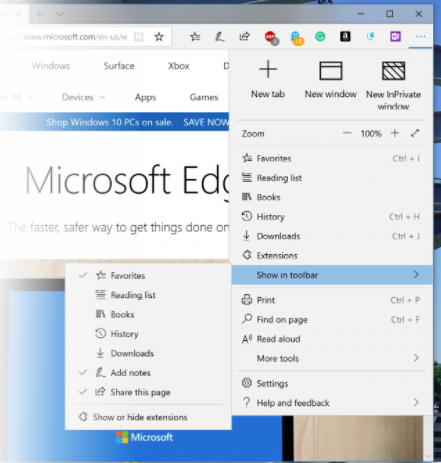Viewport: 441px width, 463px height.
Task: Check Downloads in toolbar submenu
Action: click(x=148, y=353)
